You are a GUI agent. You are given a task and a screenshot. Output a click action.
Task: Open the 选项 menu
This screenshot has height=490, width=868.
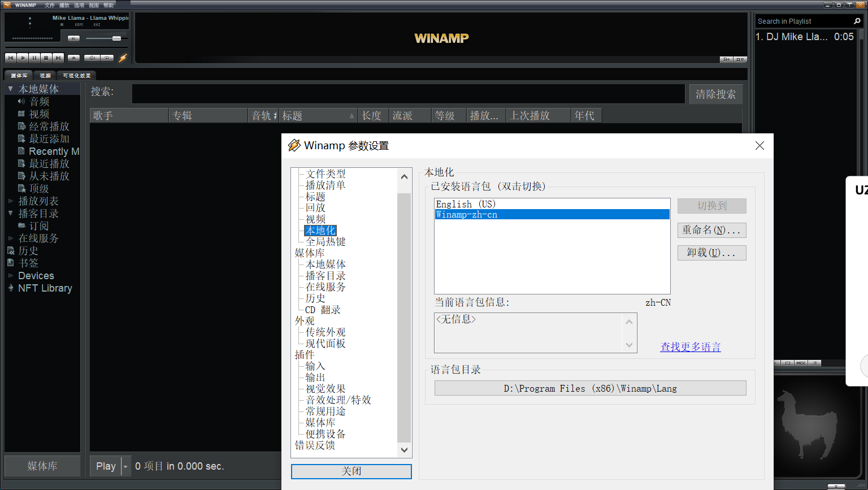coord(79,5)
